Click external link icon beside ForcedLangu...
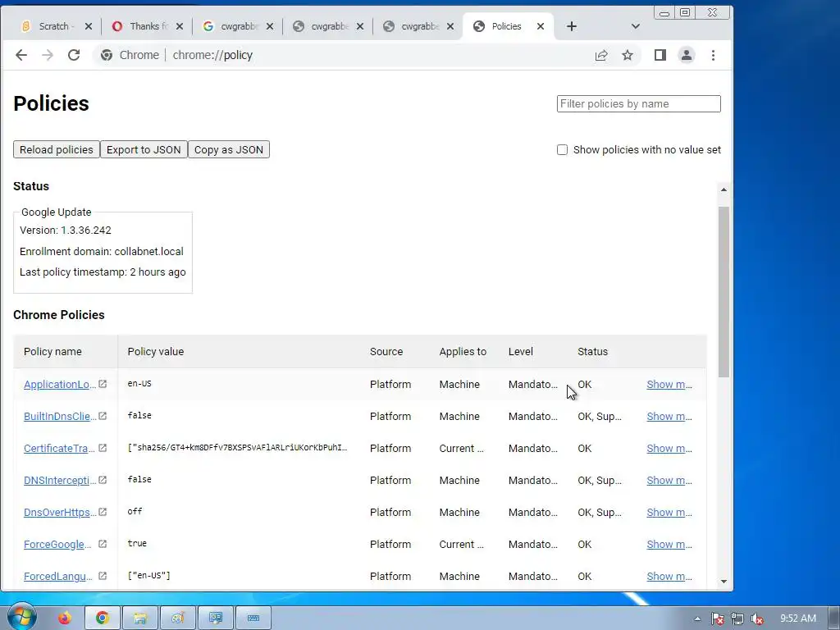Image resolution: width=840 pixels, height=630 pixels. [103, 576]
